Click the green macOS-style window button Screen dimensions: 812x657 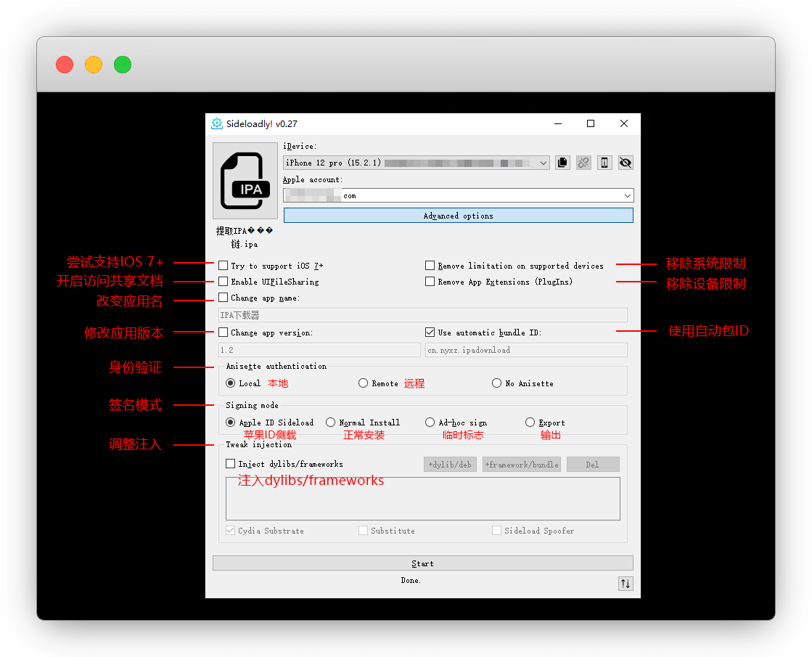click(123, 65)
